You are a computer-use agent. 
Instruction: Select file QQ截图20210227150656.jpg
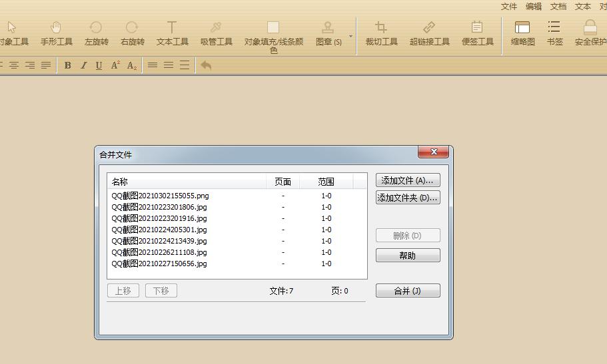159,264
